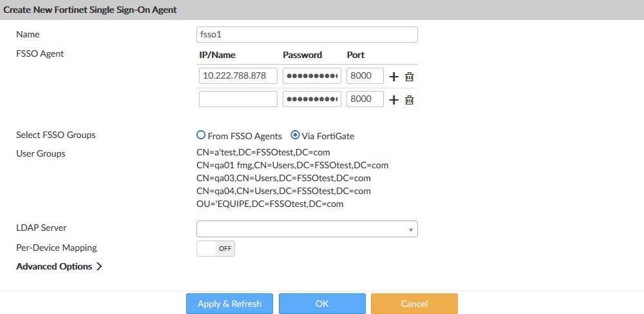Edit the second row Port field
The image size is (644, 314).
(x=365, y=99)
